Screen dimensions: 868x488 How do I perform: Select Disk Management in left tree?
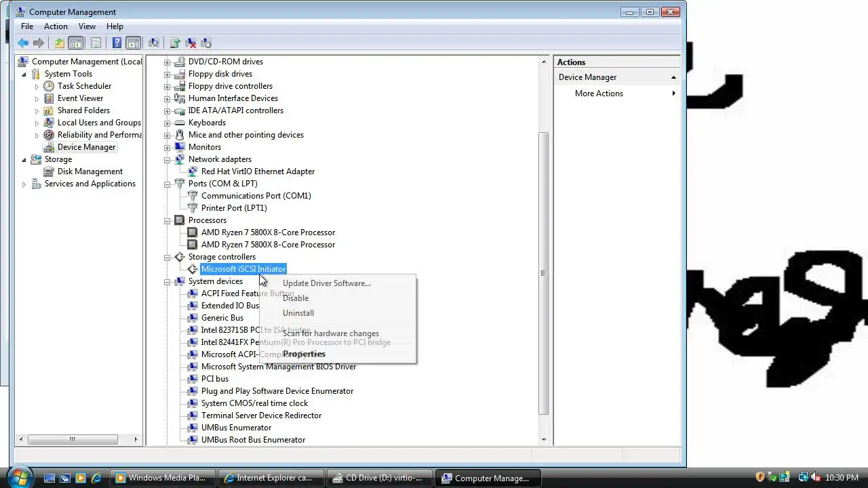click(x=90, y=171)
